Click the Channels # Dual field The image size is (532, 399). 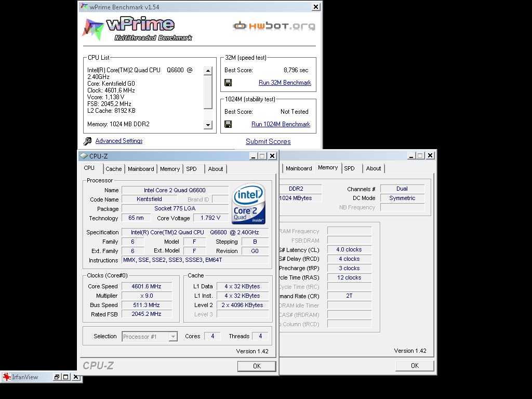tap(402, 189)
